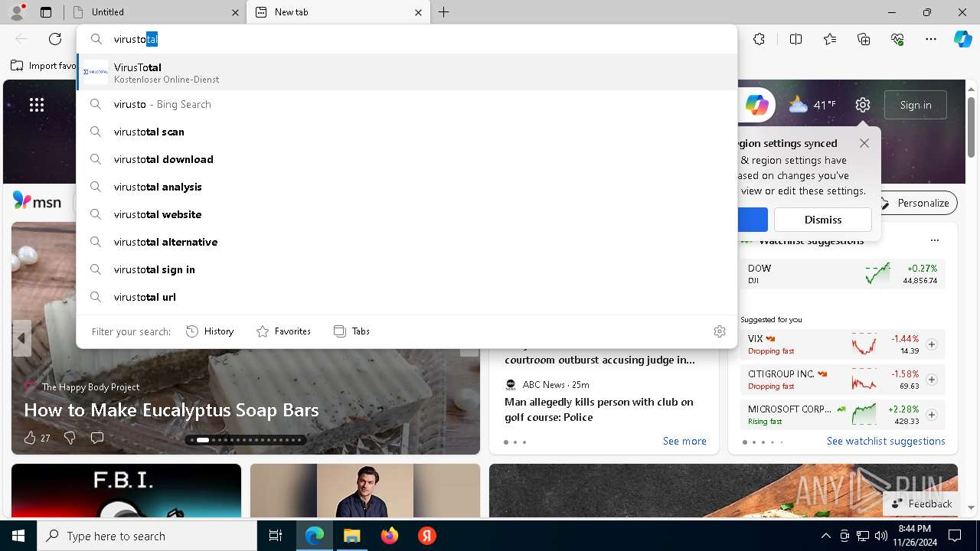Image resolution: width=980 pixels, height=551 pixels.
Task: Open Copilot icon on new tab page
Action: [x=756, y=105]
